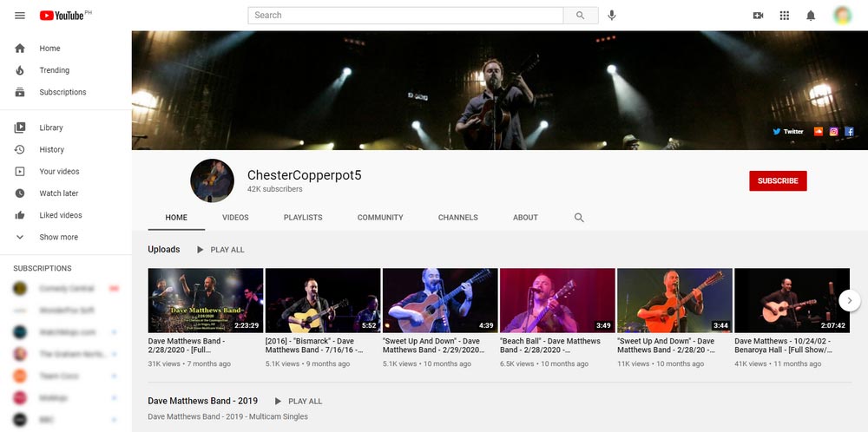868x432 pixels.
Task: Open the notifications bell
Action: [x=811, y=16]
